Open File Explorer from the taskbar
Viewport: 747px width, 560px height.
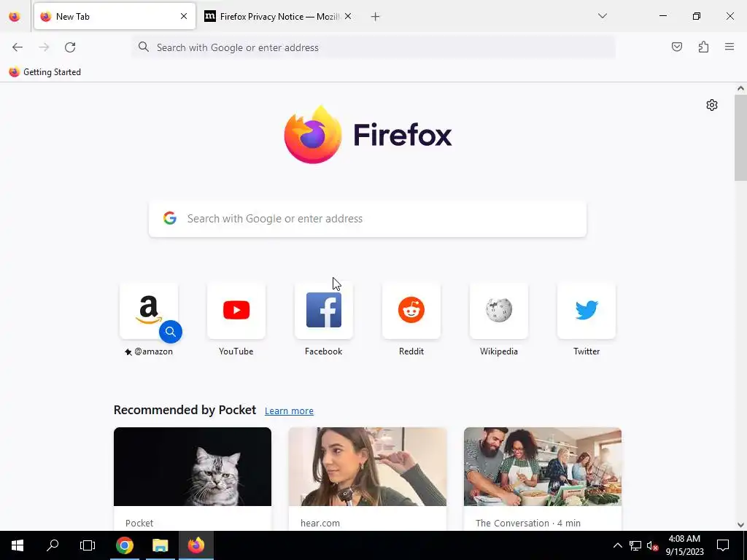tap(160, 545)
